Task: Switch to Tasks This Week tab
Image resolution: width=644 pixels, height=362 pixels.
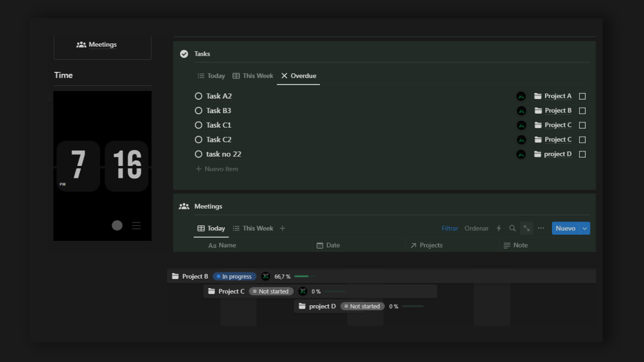Action: point(253,76)
